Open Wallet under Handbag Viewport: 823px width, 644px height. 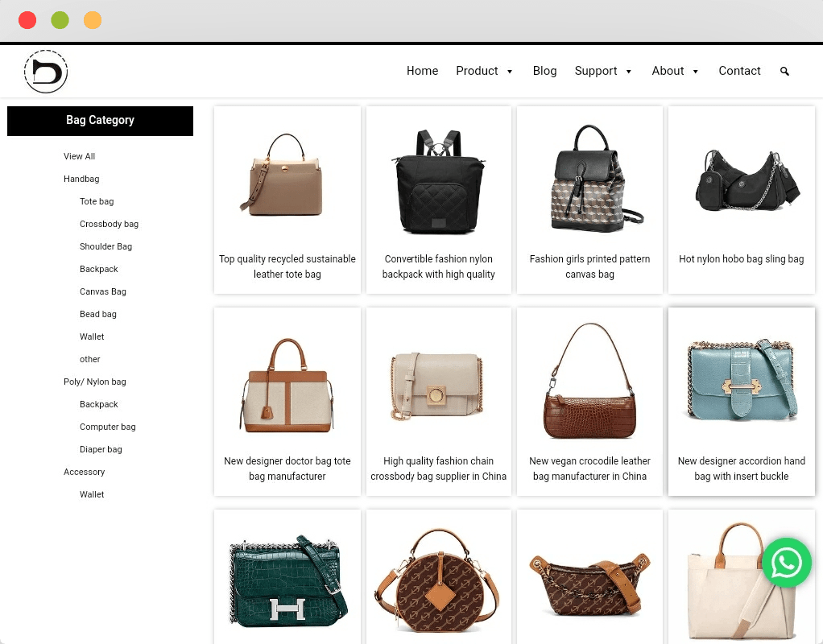point(92,337)
